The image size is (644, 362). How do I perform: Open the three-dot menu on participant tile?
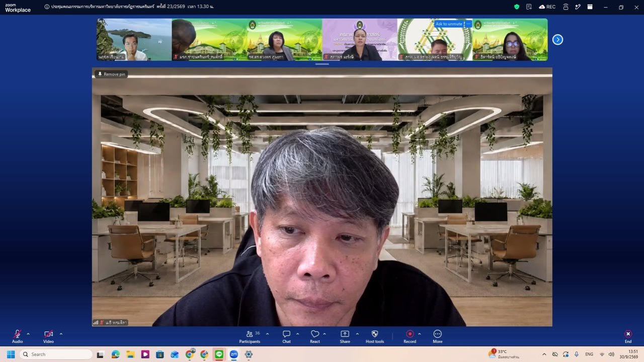468,24
